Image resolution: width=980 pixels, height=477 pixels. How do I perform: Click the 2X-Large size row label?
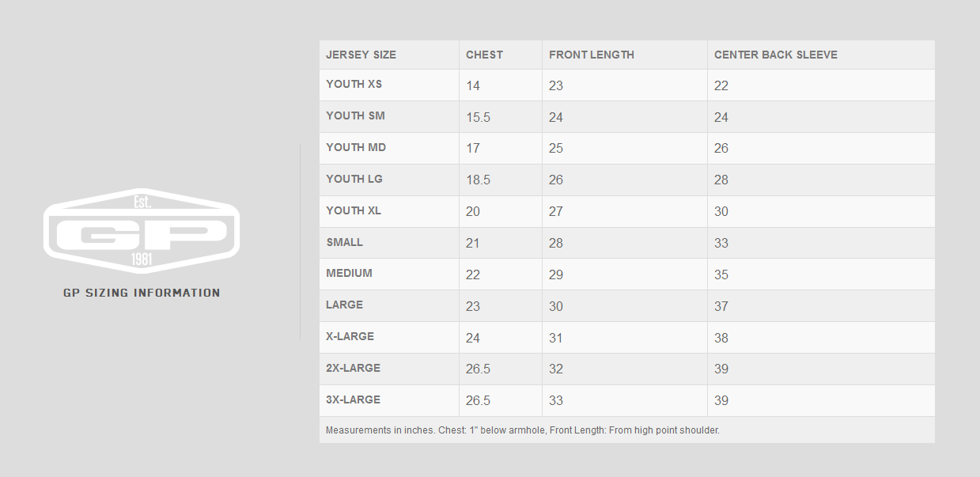[x=353, y=368]
